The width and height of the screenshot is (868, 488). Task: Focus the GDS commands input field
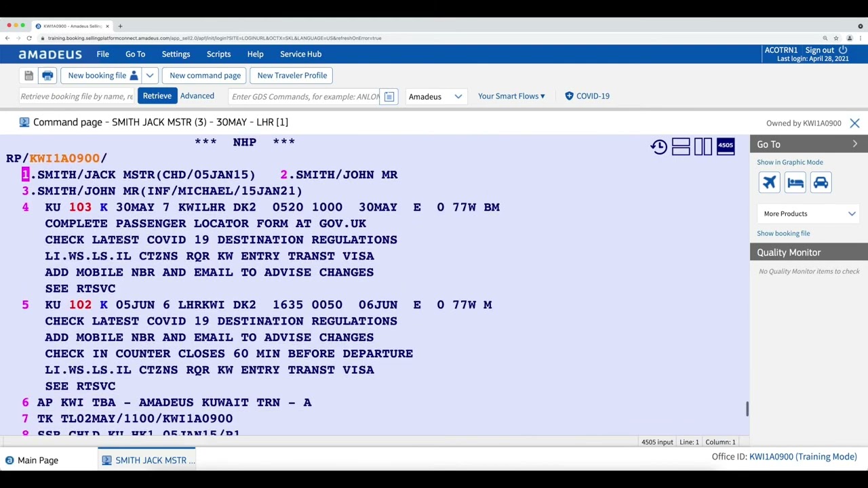pyautogui.click(x=305, y=96)
